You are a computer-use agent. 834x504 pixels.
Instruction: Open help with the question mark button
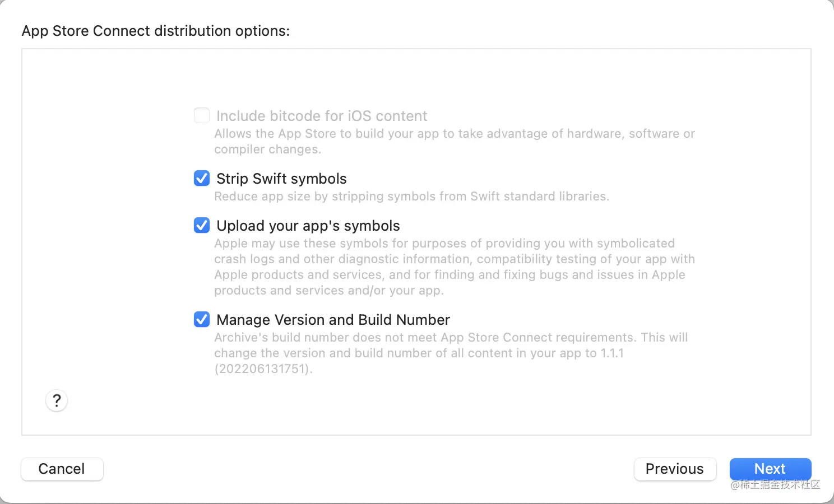[57, 401]
